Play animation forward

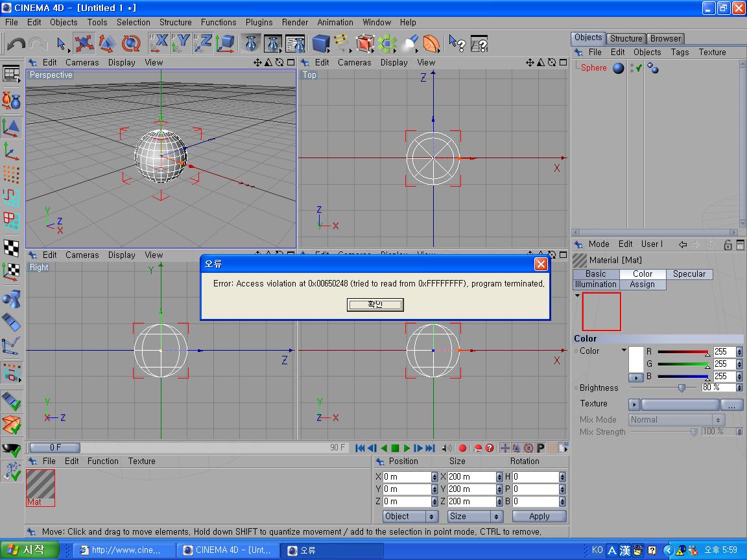(x=407, y=448)
